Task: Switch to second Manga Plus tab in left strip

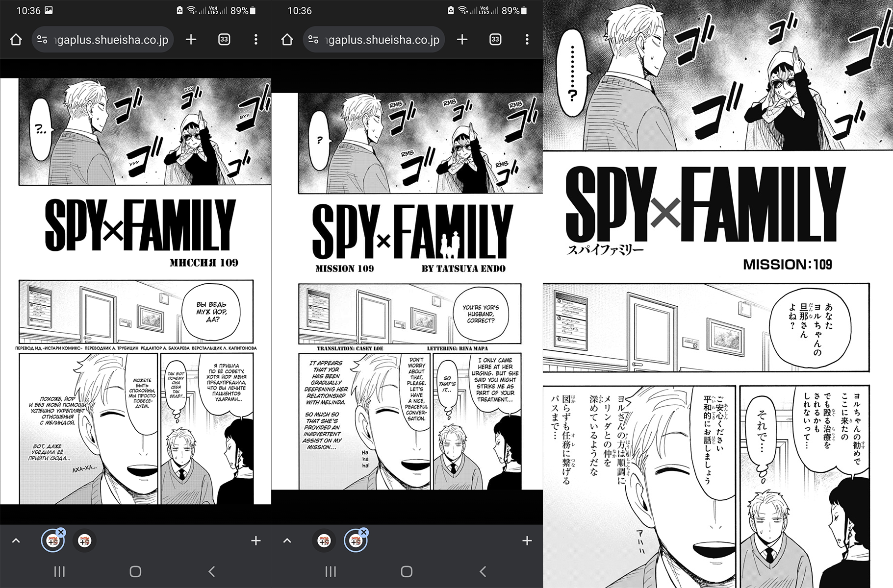Action: pos(84,541)
